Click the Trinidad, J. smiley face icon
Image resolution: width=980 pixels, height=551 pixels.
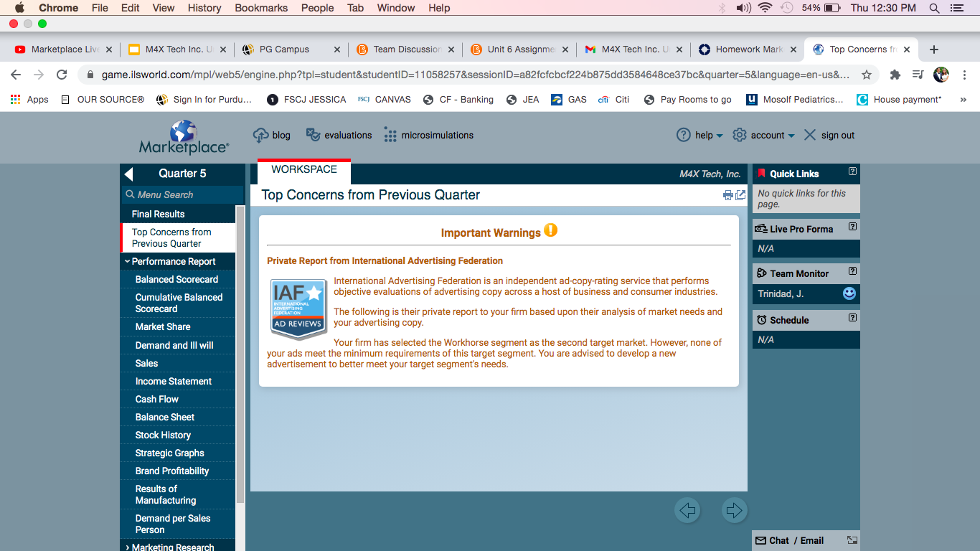pyautogui.click(x=849, y=293)
